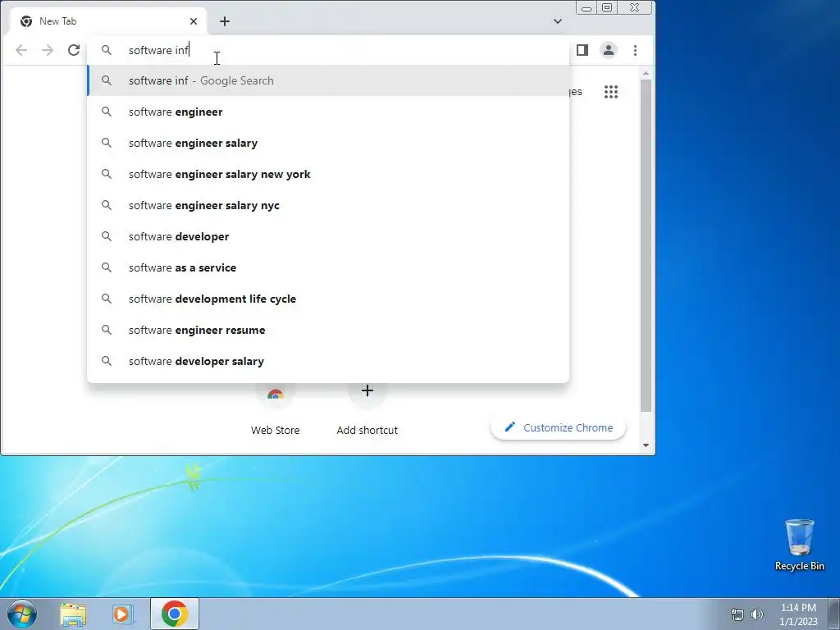Pick 'software developer salary' suggestion
Screen dimensions: 840x630
point(328,361)
